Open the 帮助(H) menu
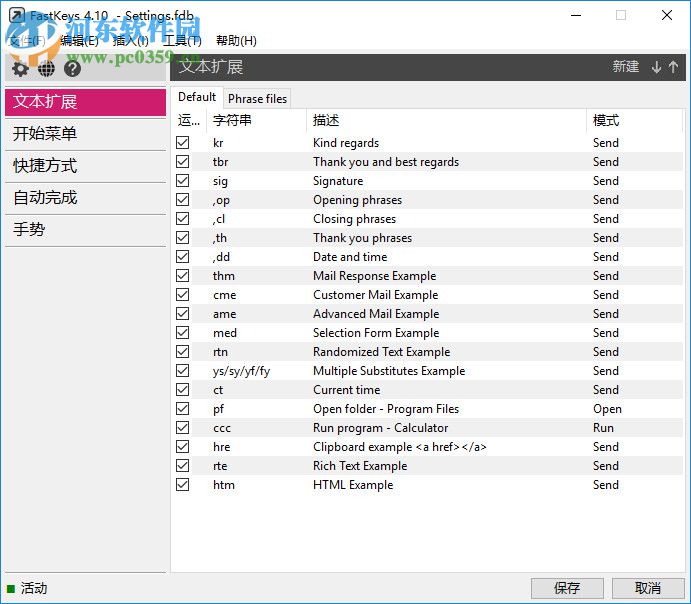 236,41
